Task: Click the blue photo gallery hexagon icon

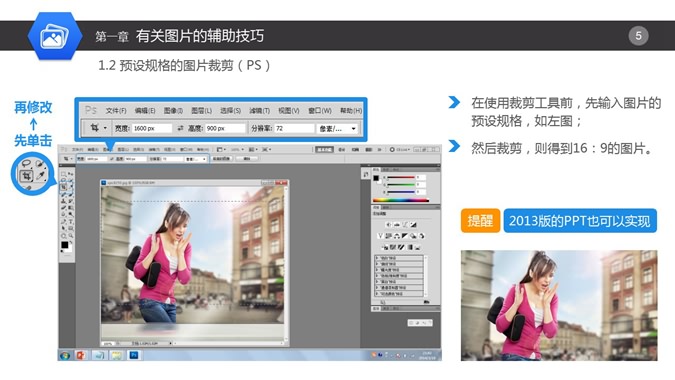Action: [55, 36]
